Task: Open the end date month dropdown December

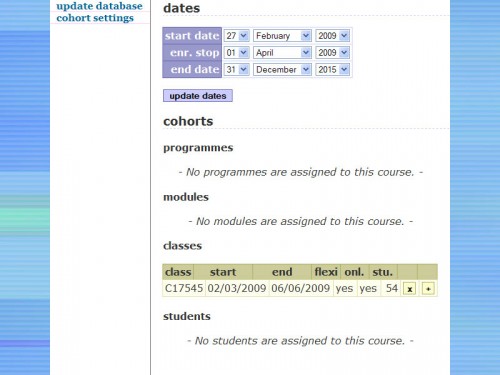Action: point(282,70)
